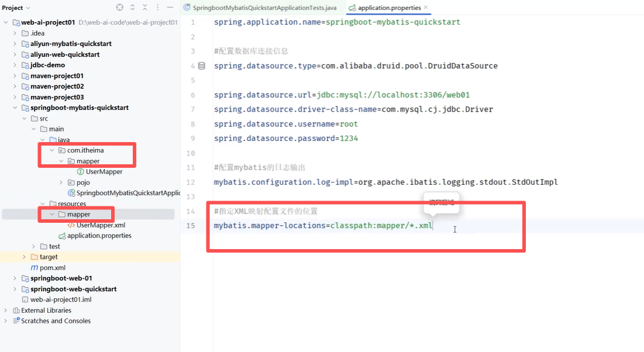Expand the pojo package
Viewport: 644px width, 352px height.
pyautogui.click(x=61, y=182)
